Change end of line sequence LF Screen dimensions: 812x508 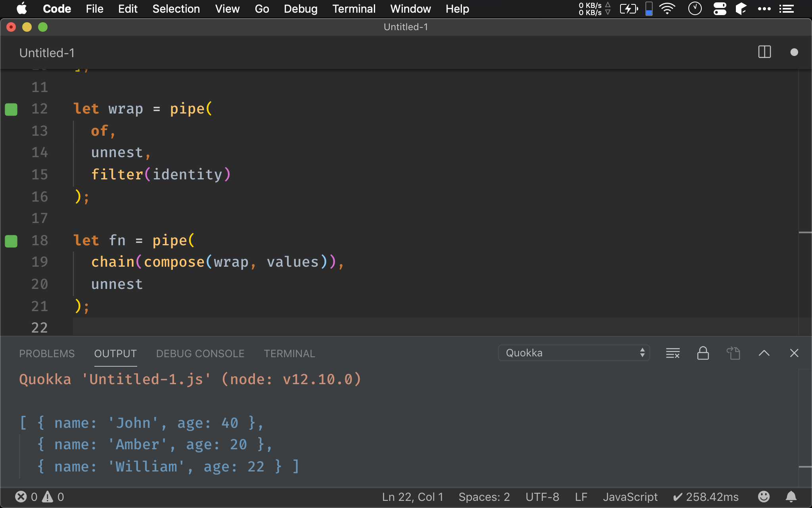click(x=581, y=497)
